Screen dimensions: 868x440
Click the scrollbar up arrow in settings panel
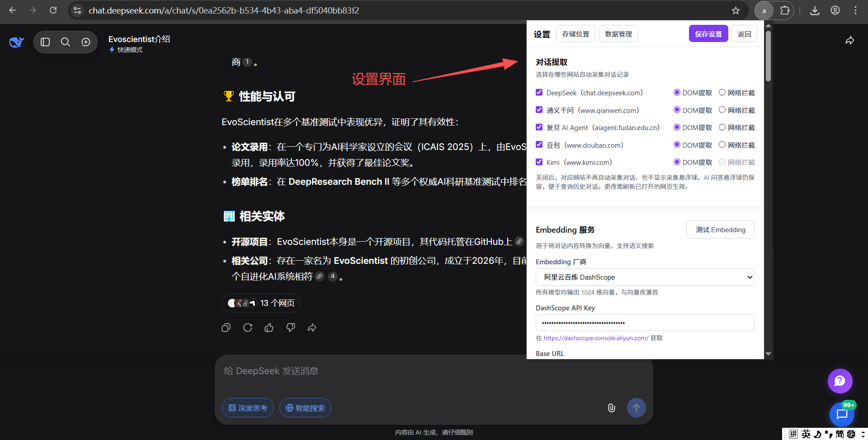[x=769, y=25]
